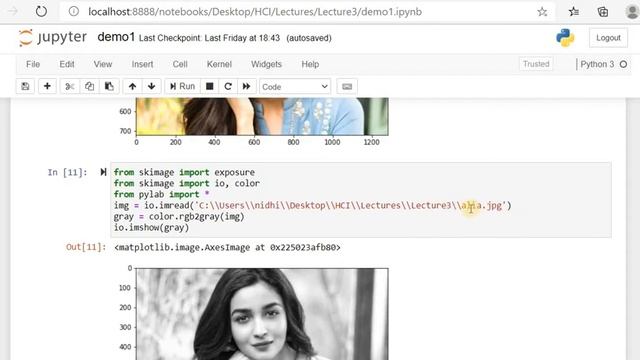Insert cell below with the plus icon
The image size is (640, 360).
coord(47,87)
